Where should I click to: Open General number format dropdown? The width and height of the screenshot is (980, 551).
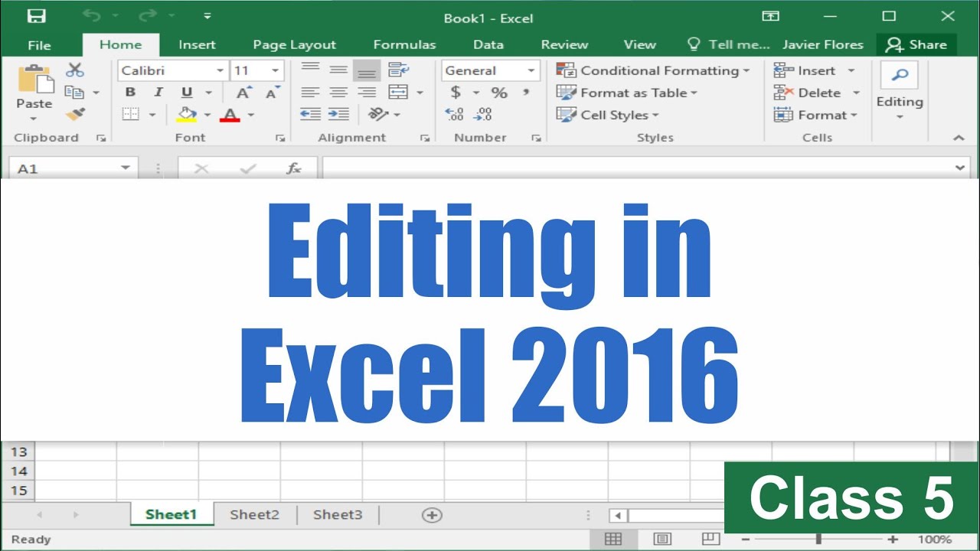click(531, 70)
